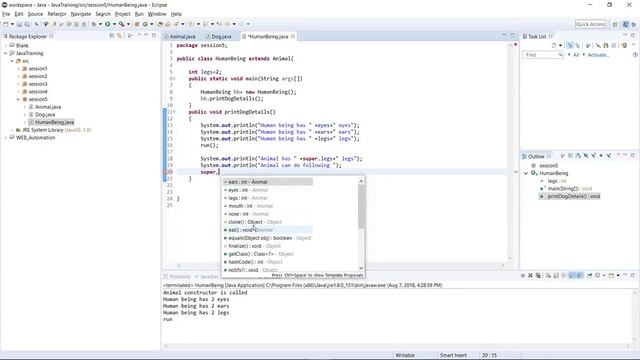Collapse HumanBeing class in Outline
Image resolution: width=640 pixels, height=360 pixels.
526,173
